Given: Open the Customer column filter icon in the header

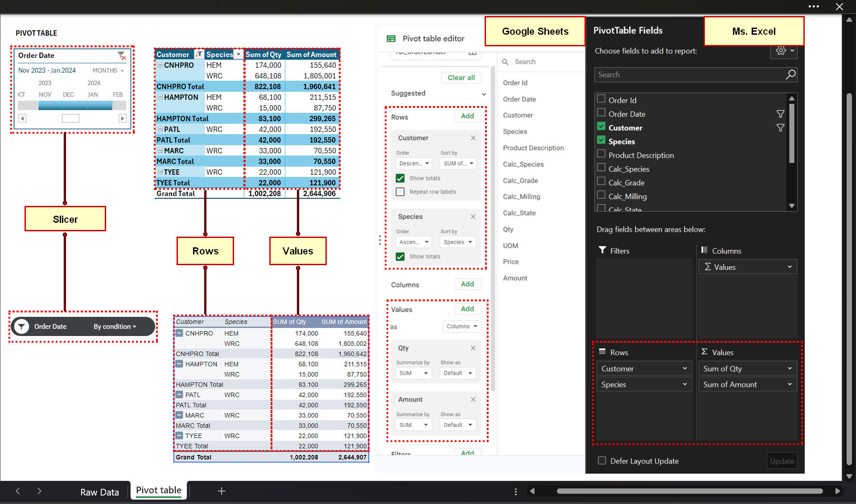Looking at the screenshot, I should coord(199,54).
